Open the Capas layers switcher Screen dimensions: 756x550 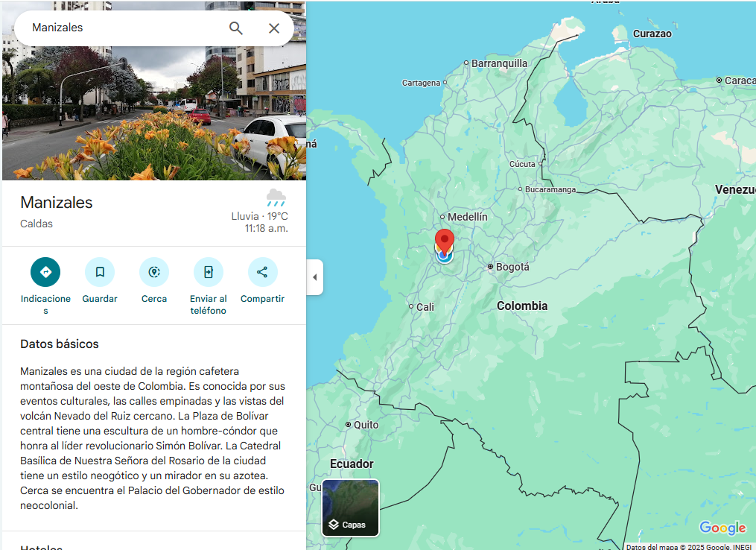click(350, 508)
